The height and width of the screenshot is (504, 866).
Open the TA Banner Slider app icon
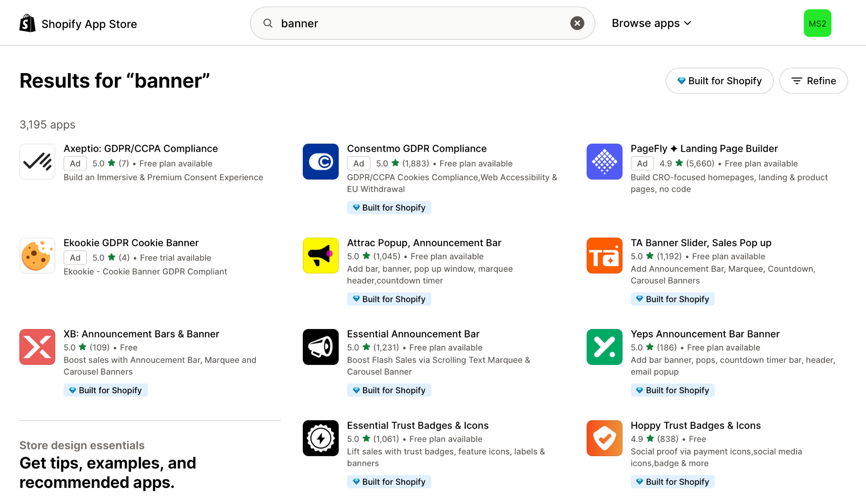pos(604,255)
